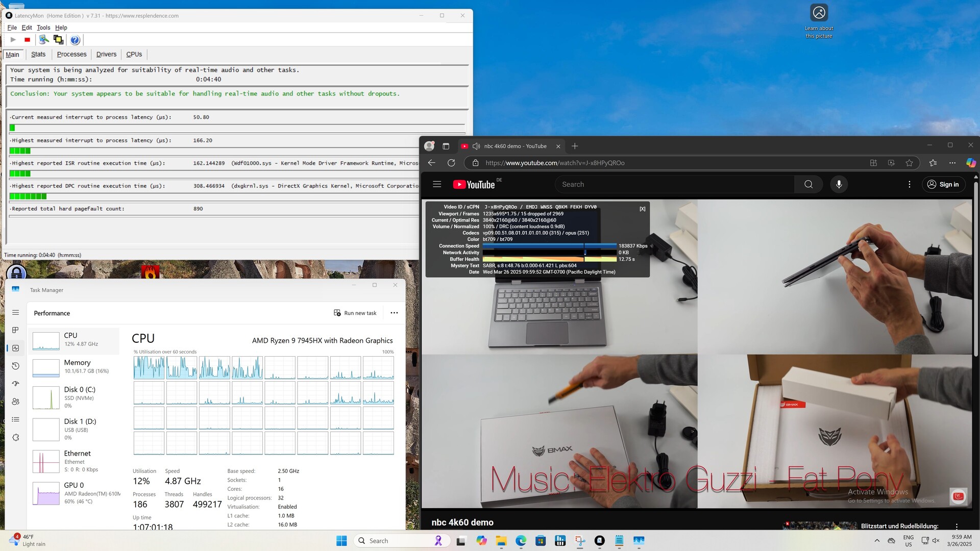Click Run new task button
980x551 pixels.
tap(355, 313)
